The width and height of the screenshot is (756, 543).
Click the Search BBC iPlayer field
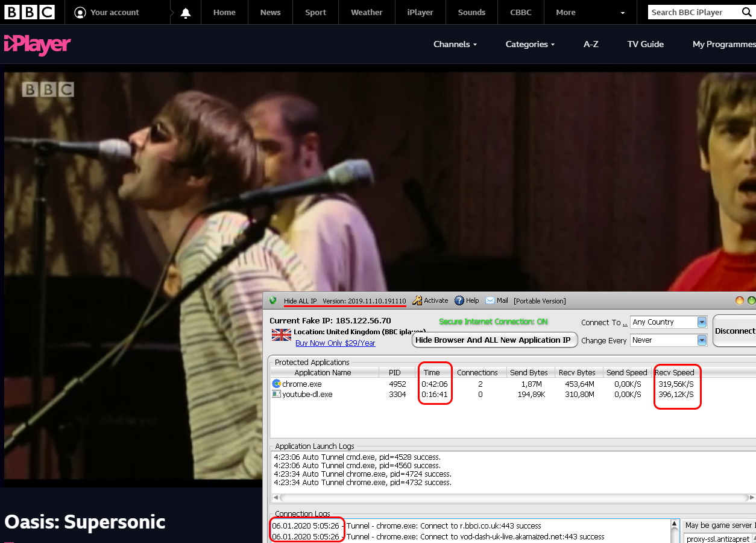[x=695, y=12]
